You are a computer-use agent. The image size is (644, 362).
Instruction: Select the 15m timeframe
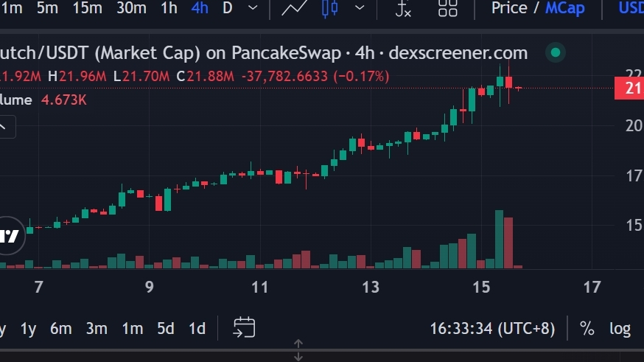click(87, 8)
